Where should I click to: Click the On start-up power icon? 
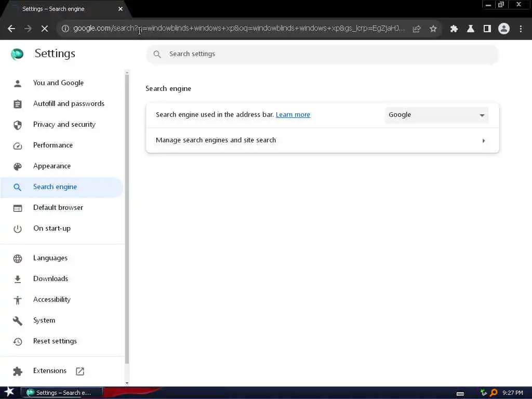(18, 229)
